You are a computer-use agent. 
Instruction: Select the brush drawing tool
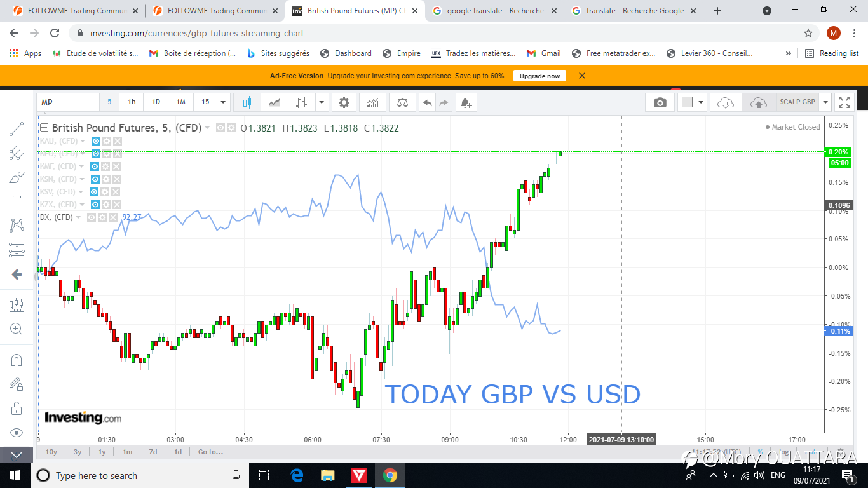pyautogui.click(x=17, y=178)
